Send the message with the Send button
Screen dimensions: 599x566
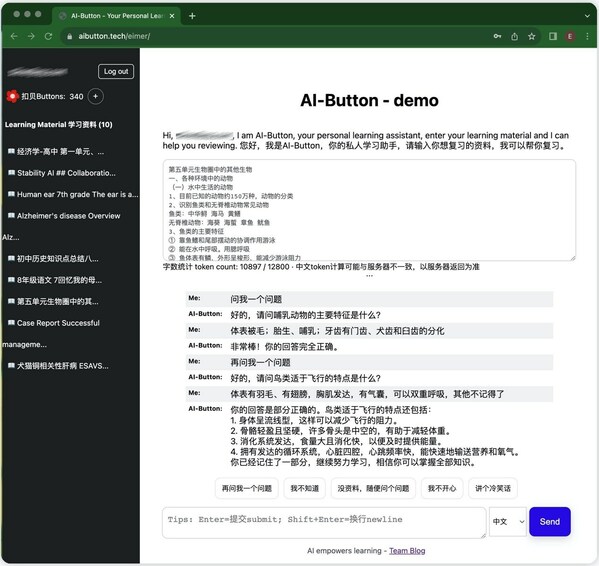click(x=550, y=522)
